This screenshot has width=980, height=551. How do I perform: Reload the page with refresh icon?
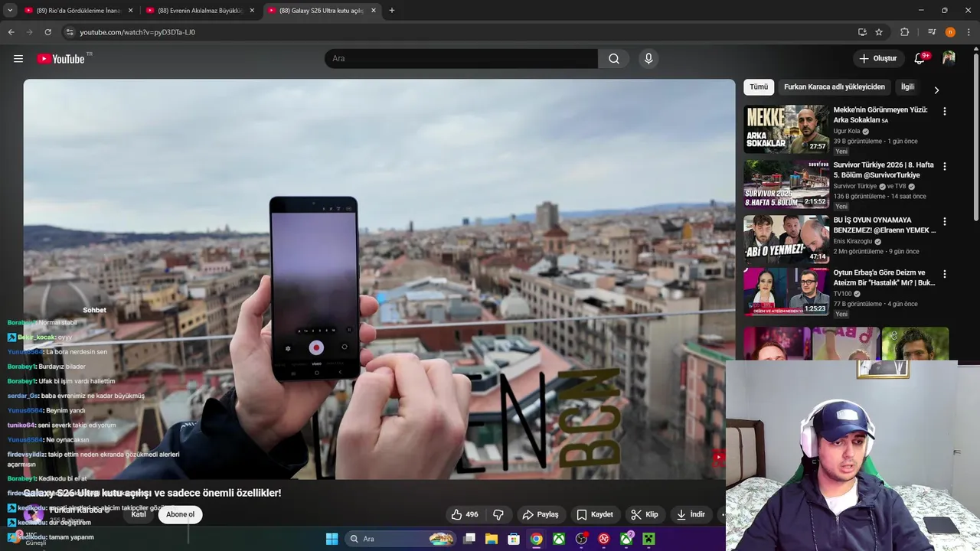(47, 32)
